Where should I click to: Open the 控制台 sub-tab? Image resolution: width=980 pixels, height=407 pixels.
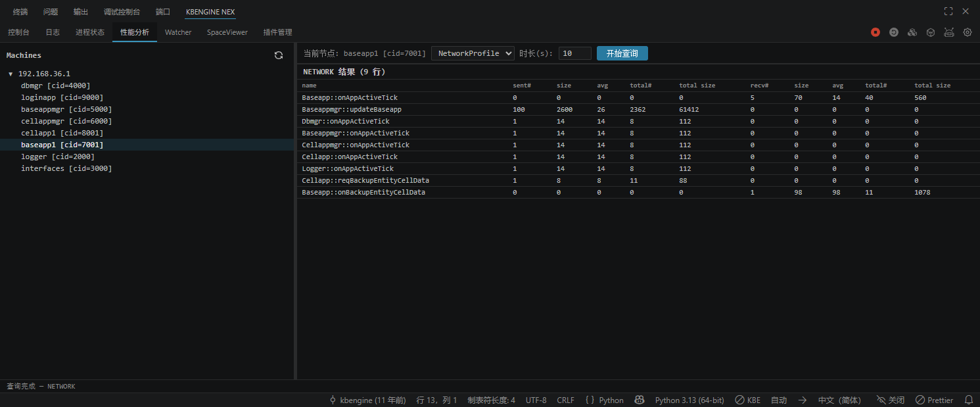[18, 32]
